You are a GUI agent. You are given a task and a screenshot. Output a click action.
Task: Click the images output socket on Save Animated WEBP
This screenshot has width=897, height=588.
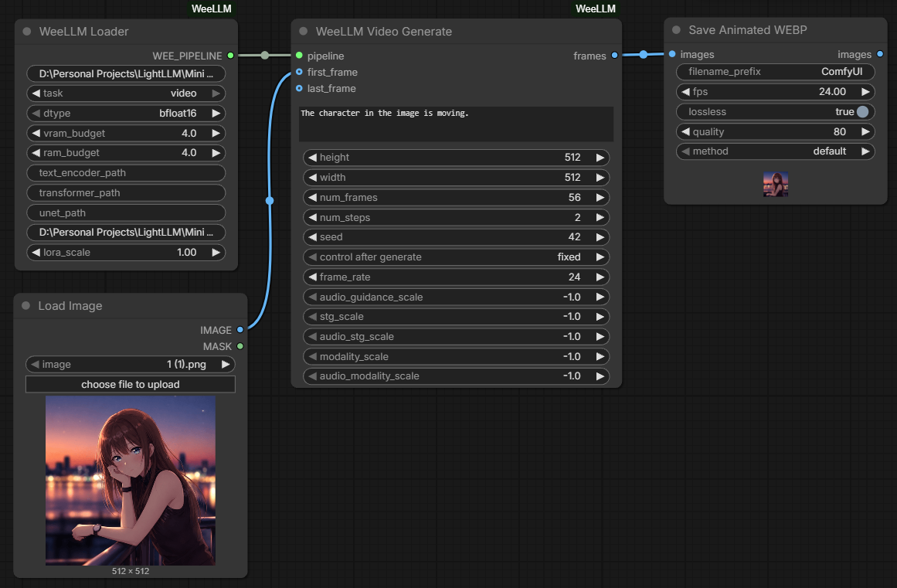880,54
